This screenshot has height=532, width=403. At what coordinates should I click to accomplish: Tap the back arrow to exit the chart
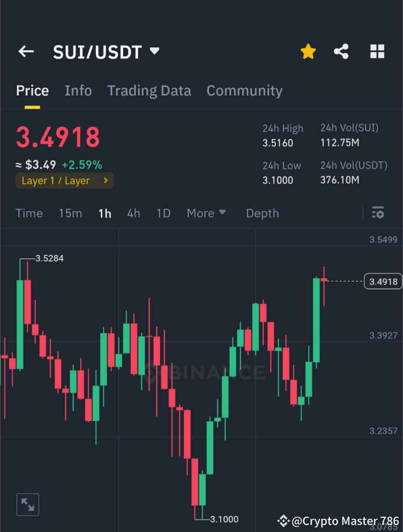[x=26, y=52]
